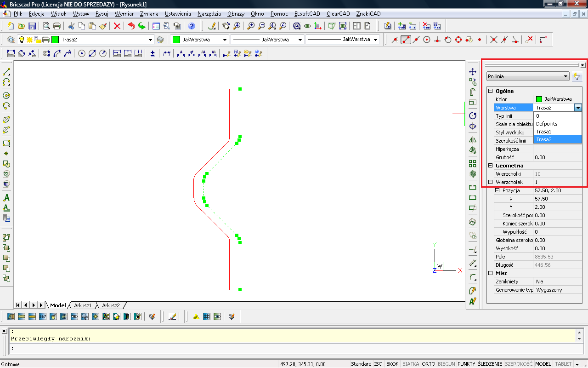Select the Text 'A' tool in left toolbar
588x368 pixels.
[x=6, y=198]
